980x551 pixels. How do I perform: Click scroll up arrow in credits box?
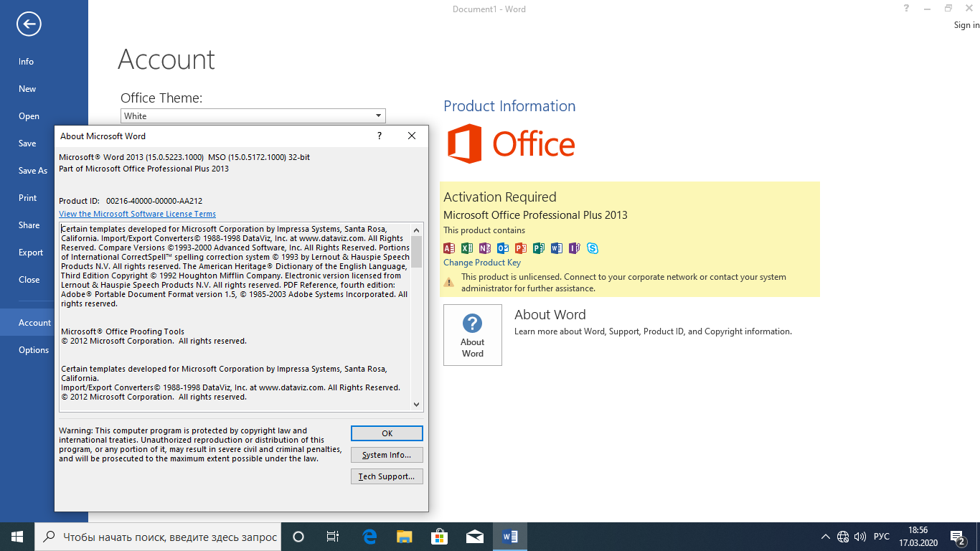pyautogui.click(x=416, y=230)
